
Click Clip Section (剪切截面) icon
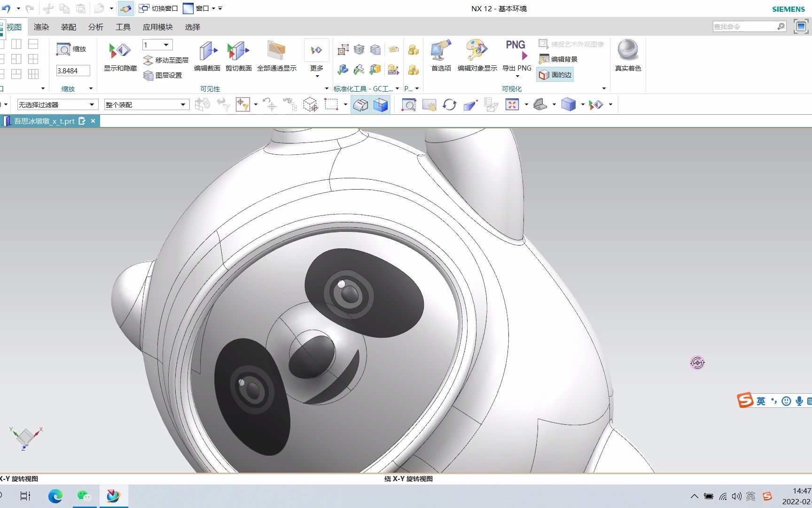click(x=238, y=51)
